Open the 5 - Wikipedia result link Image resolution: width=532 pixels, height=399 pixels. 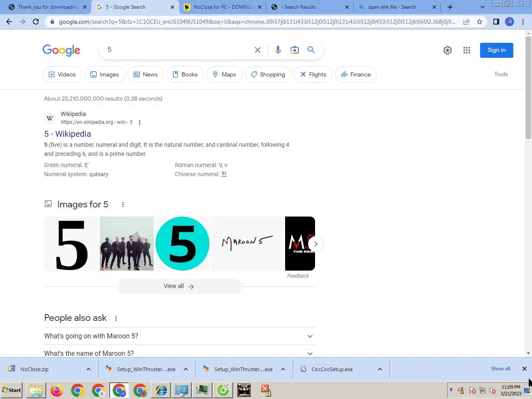coord(68,134)
